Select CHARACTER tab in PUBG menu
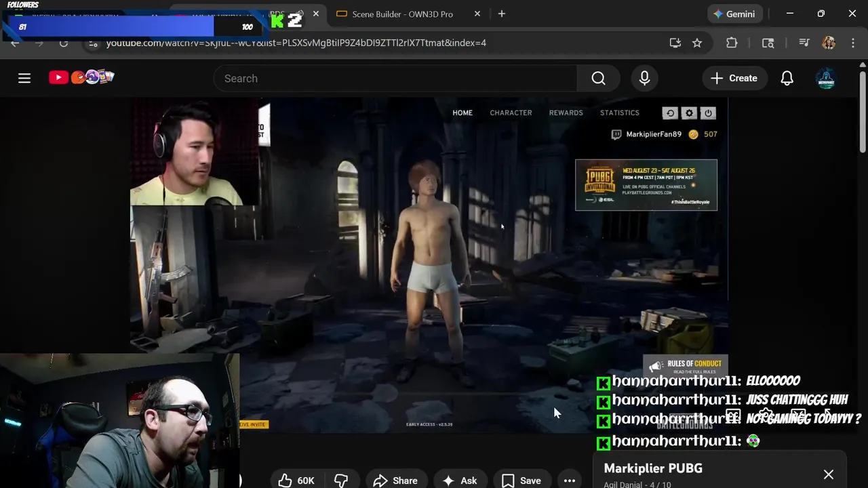This screenshot has height=488, width=868. (x=511, y=113)
